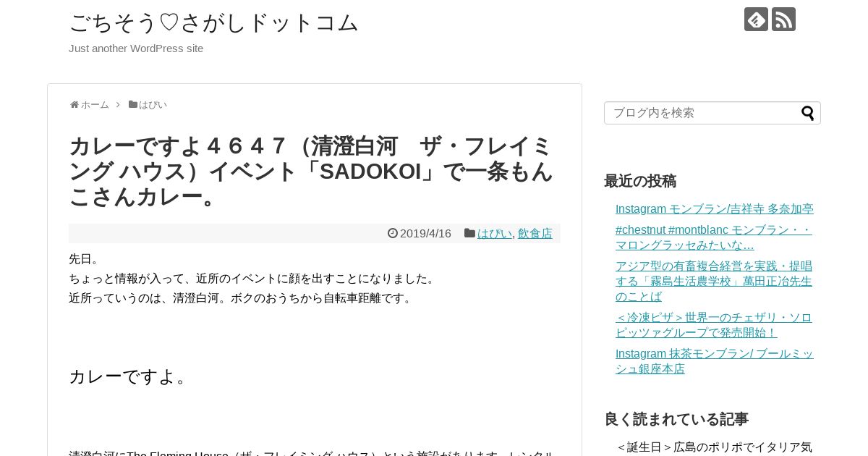
Task: Click the breadcrumb folder icon
Action: pos(133,104)
